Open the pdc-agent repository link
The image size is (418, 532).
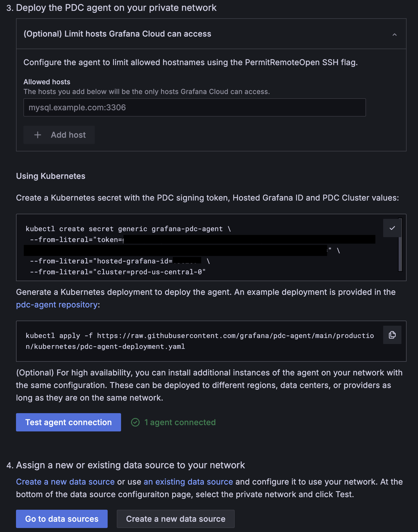coord(57,305)
